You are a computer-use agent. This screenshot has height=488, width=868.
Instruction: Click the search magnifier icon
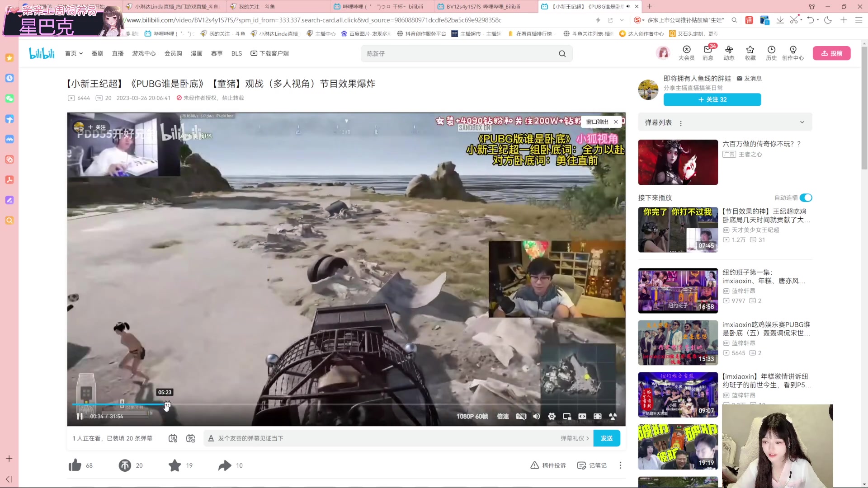click(x=562, y=54)
